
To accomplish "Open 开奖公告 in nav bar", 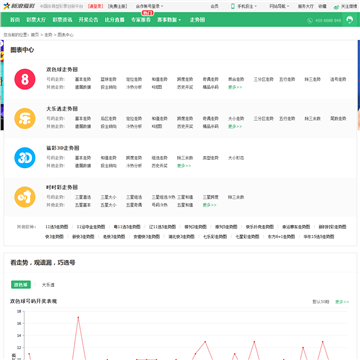I will coord(88,20).
